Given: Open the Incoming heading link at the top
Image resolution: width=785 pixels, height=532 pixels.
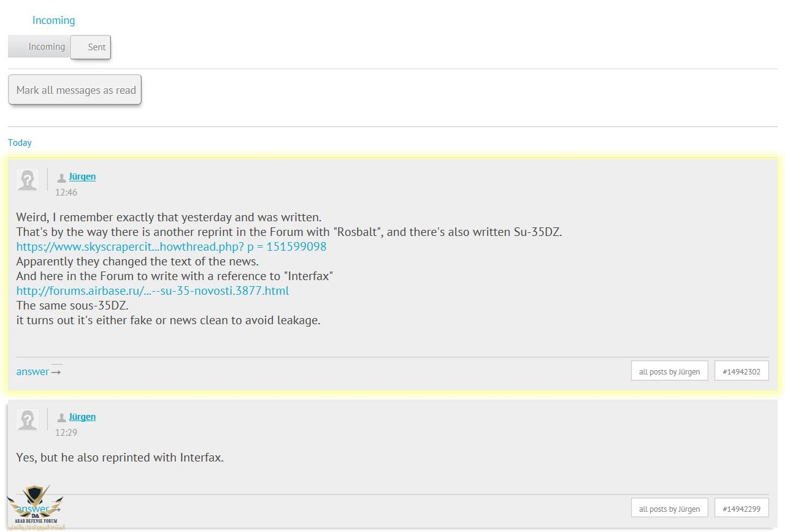Looking at the screenshot, I should point(53,20).
